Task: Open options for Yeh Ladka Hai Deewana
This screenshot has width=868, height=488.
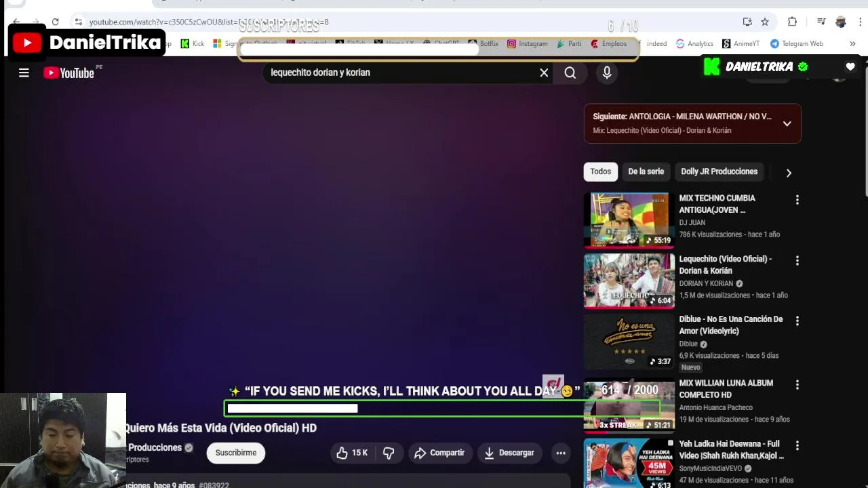Action: [797, 445]
